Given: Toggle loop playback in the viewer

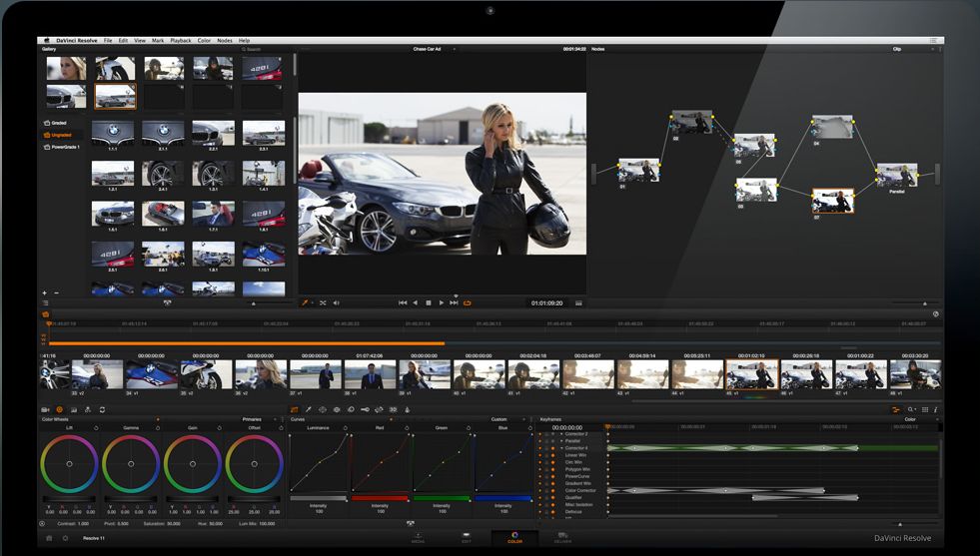Looking at the screenshot, I should tap(467, 302).
